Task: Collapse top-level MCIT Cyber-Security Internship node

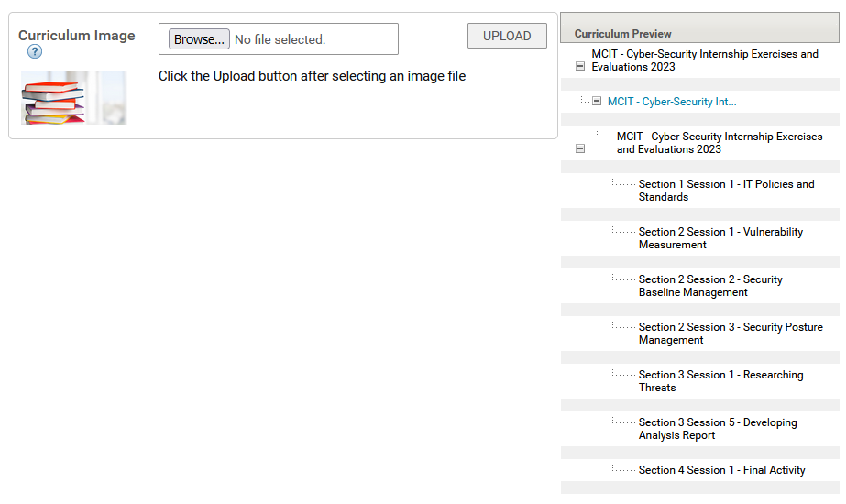Action: (580, 66)
